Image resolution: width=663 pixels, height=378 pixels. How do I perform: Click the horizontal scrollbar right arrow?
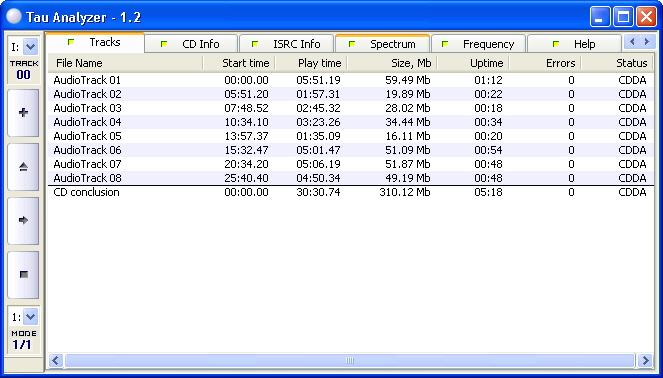pyautogui.click(x=645, y=361)
